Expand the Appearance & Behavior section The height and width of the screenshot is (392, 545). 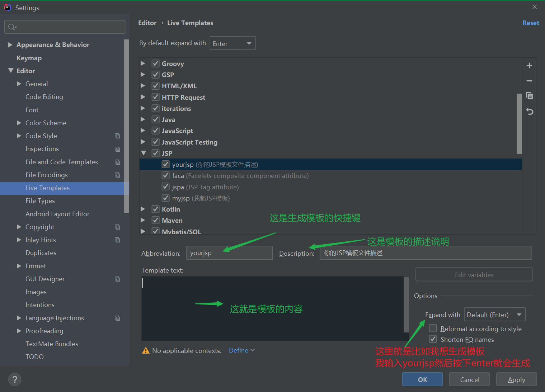(x=10, y=45)
